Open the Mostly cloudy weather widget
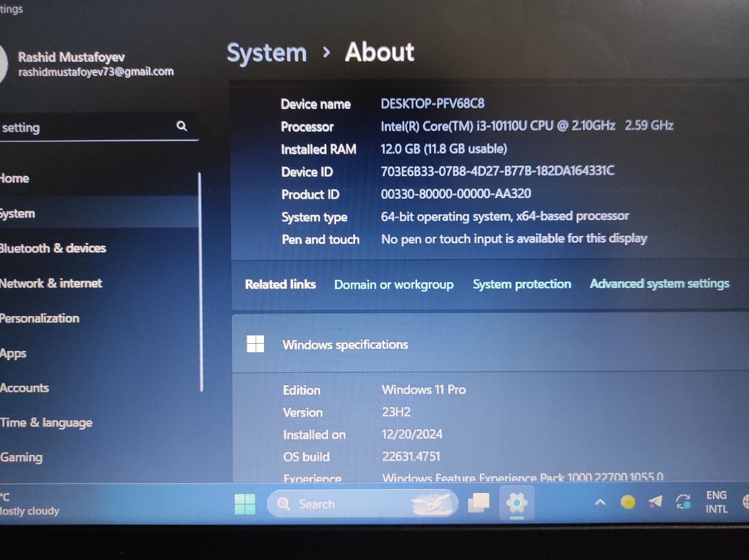The width and height of the screenshot is (749, 560). (x=30, y=504)
